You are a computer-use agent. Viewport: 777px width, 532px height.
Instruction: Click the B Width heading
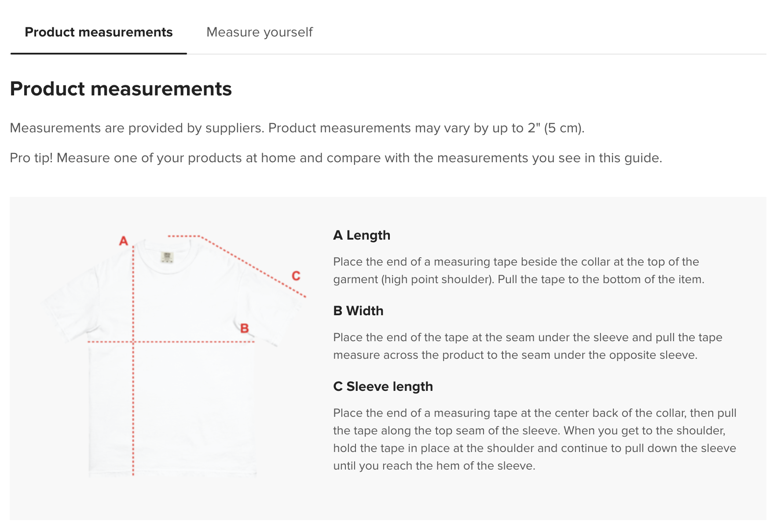(x=358, y=311)
